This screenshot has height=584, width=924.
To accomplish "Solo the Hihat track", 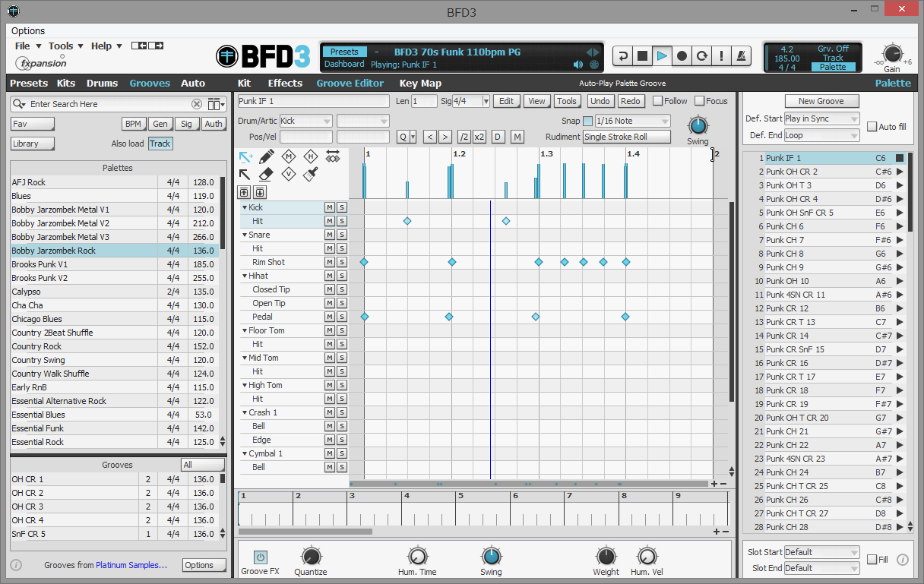I will pos(342,276).
